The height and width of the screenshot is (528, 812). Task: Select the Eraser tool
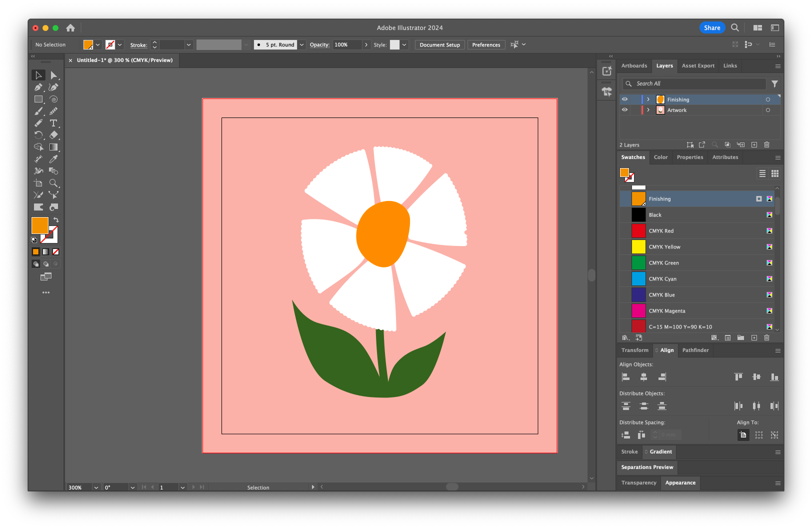53,135
